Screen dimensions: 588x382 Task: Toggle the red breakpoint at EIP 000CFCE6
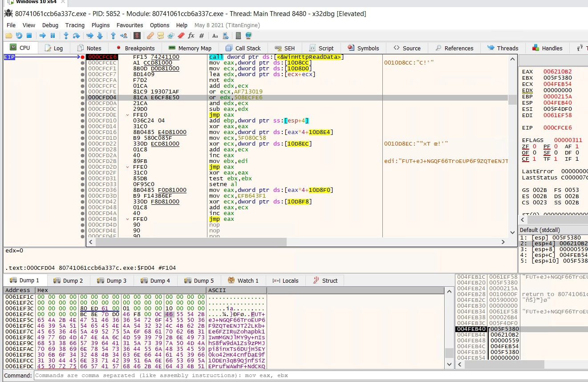[x=82, y=57]
